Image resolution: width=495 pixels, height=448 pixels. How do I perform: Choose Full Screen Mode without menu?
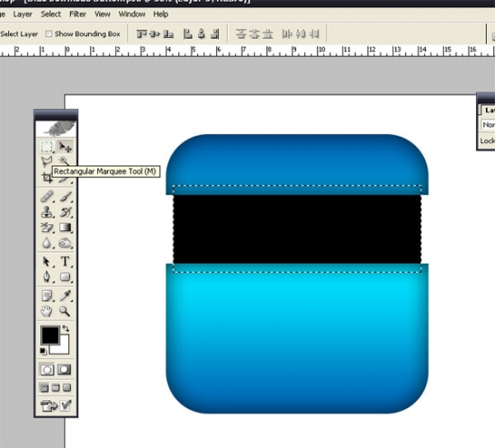point(67,388)
